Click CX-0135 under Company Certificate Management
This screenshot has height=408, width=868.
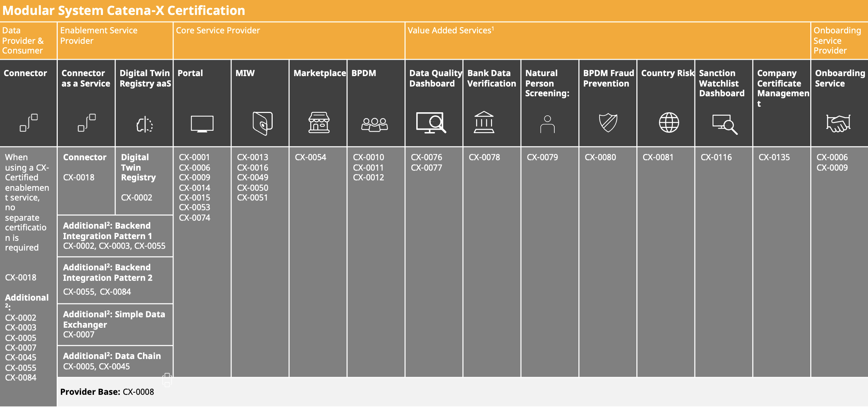[x=774, y=157]
